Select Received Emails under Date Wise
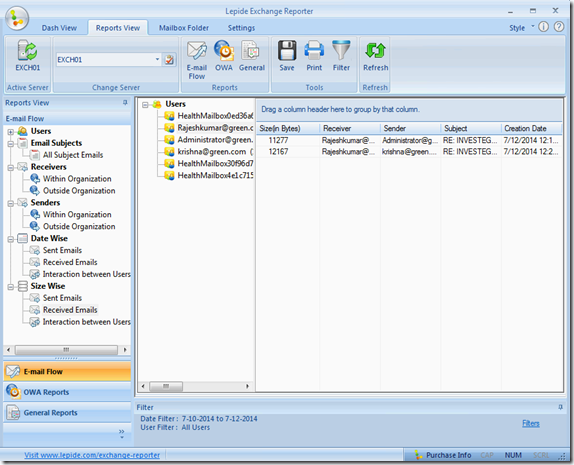Image resolution: width=574 pixels, height=465 pixels. pos(70,262)
